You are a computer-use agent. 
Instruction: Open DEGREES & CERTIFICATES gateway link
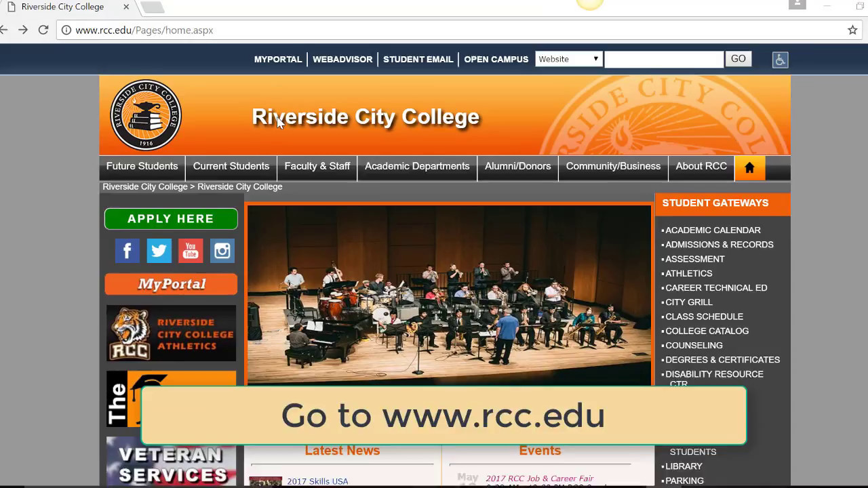point(723,360)
